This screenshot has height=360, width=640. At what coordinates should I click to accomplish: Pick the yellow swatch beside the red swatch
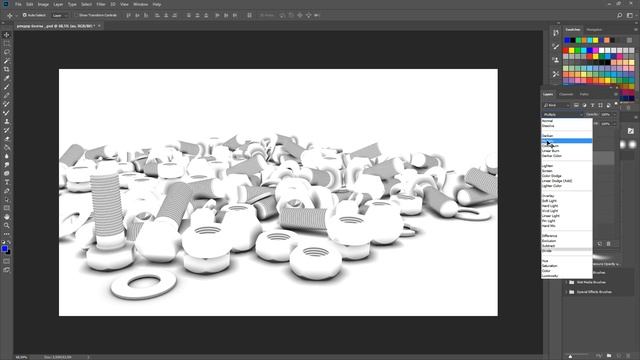571,51
